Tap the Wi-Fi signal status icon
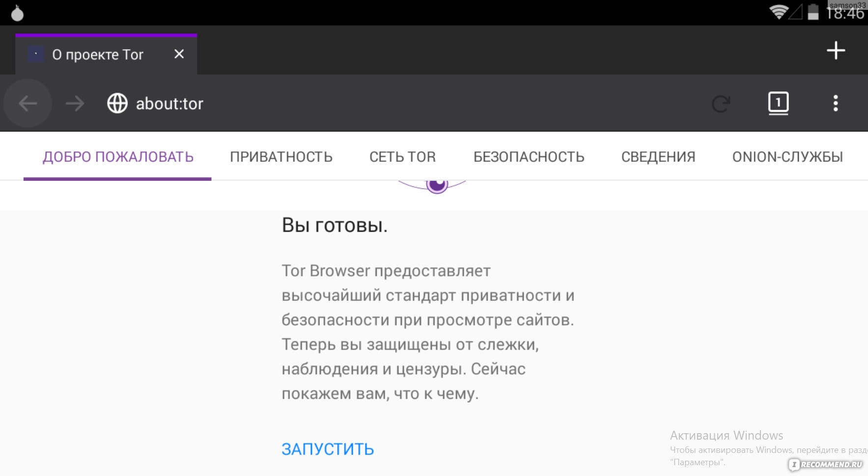Screen dimensions: 868x476 pos(778,12)
